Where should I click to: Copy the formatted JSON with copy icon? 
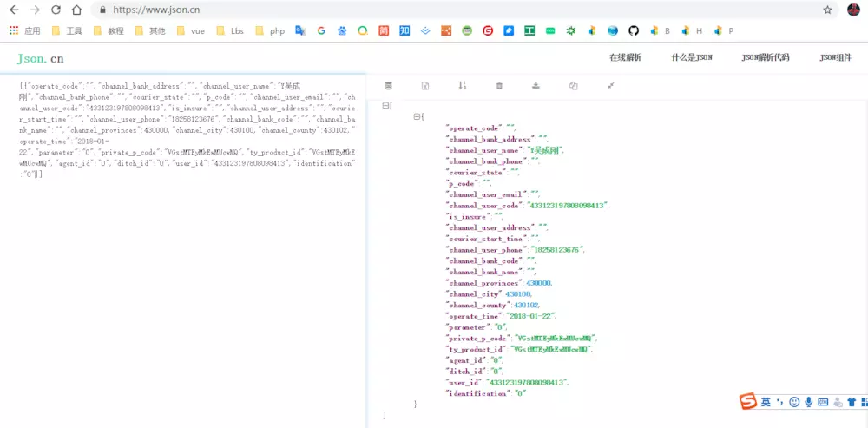coord(574,85)
